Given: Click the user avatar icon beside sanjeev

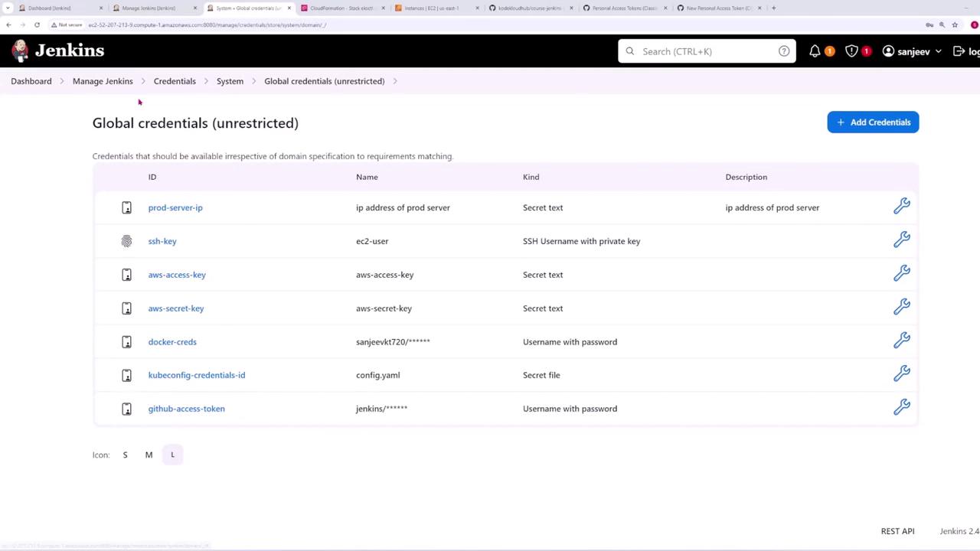Looking at the screenshot, I should tap(888, 51).
